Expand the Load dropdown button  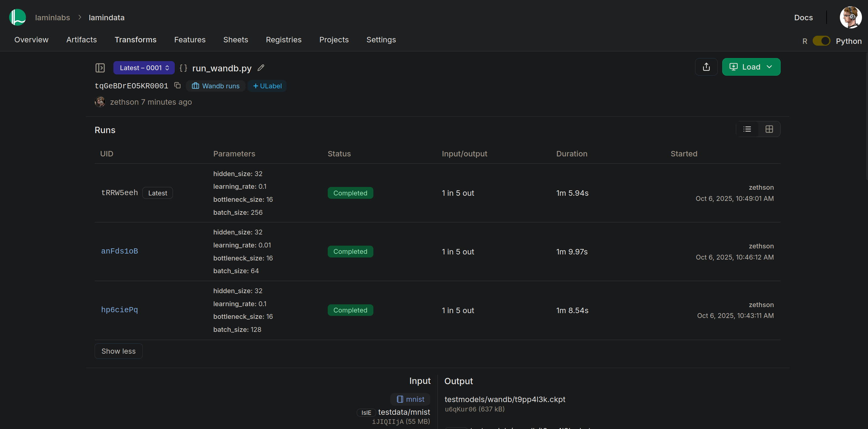pos(751,67)
